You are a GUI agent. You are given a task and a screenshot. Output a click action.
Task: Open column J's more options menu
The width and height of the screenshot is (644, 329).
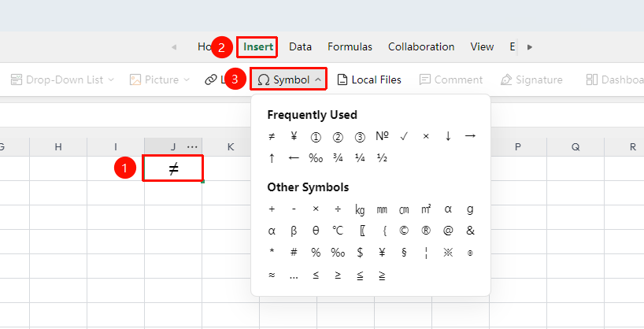[192, 147]
